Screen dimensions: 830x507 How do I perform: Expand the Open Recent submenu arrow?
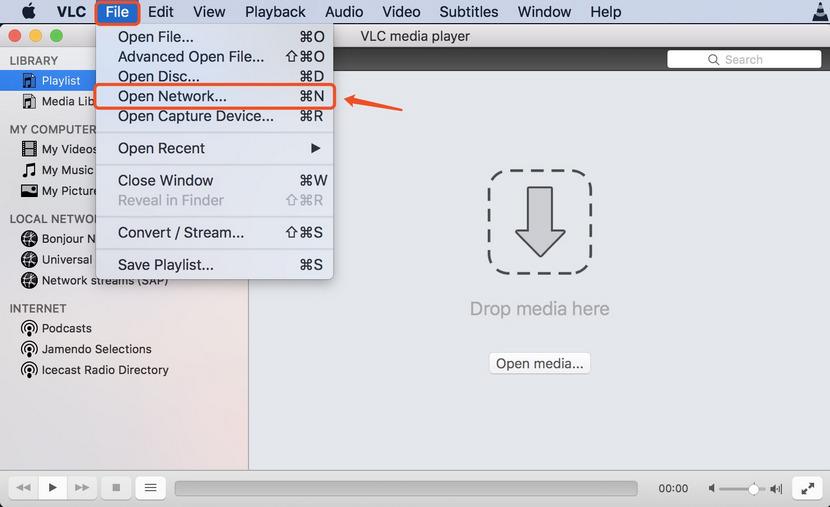coord(315,148)
